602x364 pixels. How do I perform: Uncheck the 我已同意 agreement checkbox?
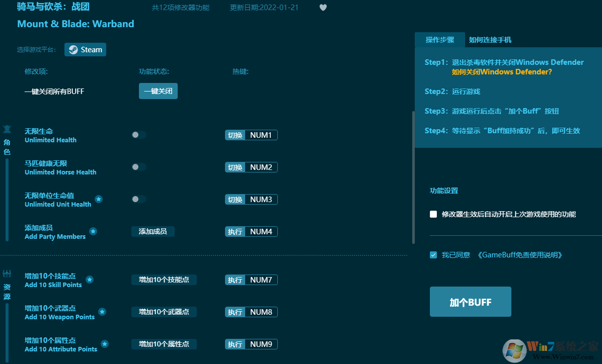[x=433, y=255]
